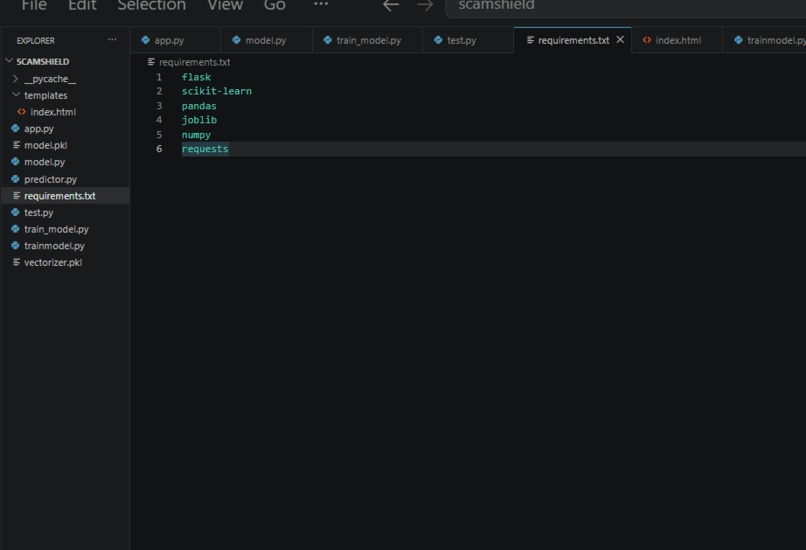Switch to the model.py tab
Image resolution: width=806 pixels, height=550 pixels.
266,40
